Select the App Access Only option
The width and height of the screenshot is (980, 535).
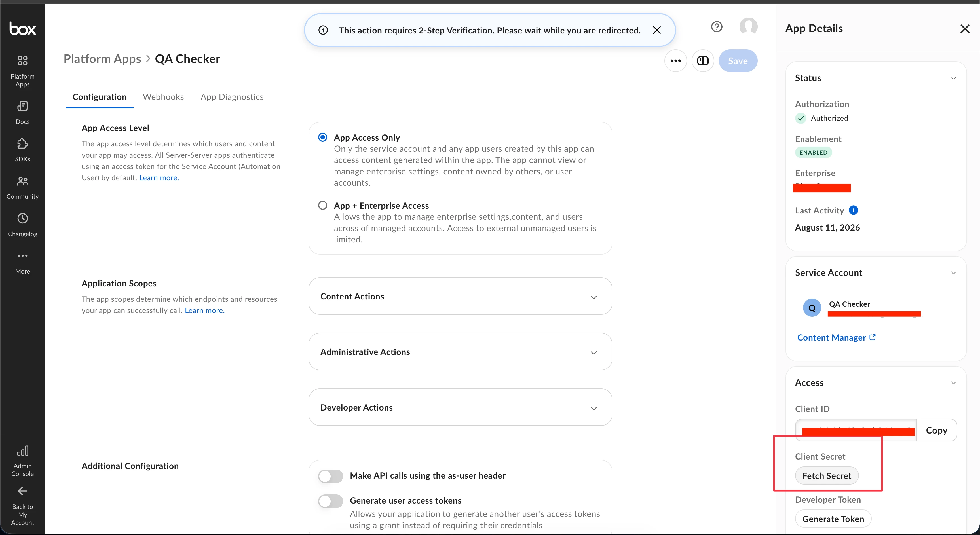pos(323,137)
